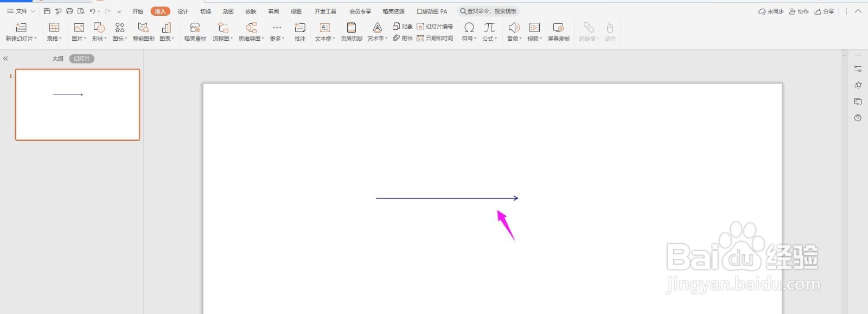Click the star icon in right sidebar
This screenshot has height=314, width=868.
(858, 85)
